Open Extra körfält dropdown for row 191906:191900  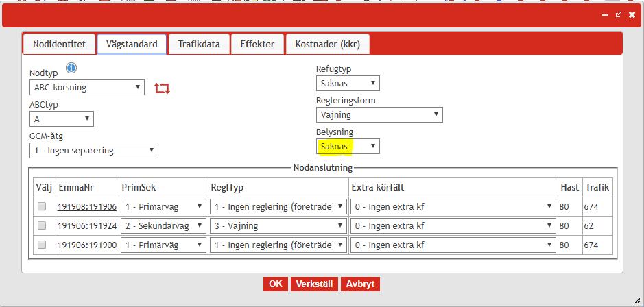click(453, 245)
